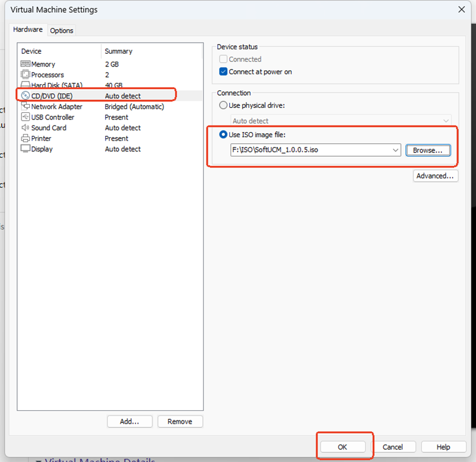Viewport: 476px width, 462px height.
Task: Switch to the Options tab
Action: coord(62,30)
